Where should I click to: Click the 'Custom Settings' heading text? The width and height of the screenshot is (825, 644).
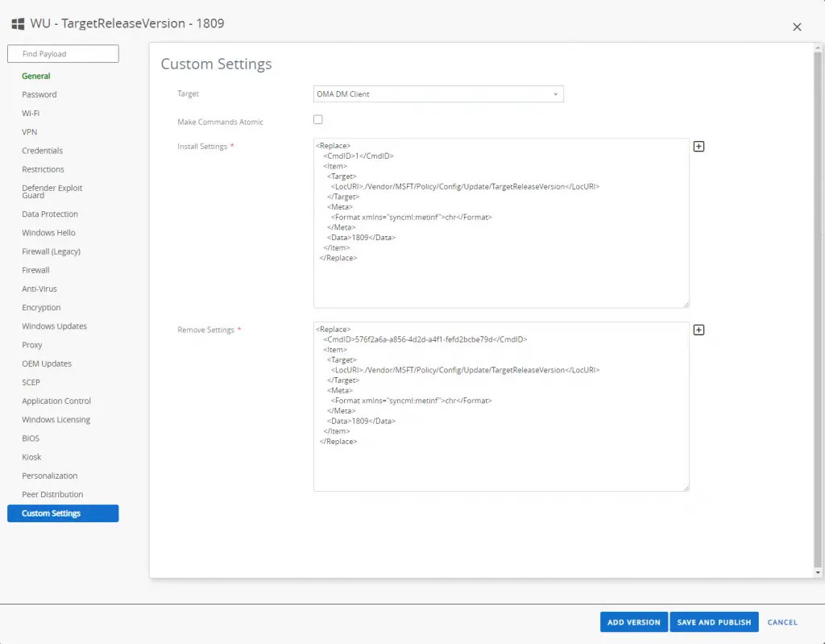point(216,64)
